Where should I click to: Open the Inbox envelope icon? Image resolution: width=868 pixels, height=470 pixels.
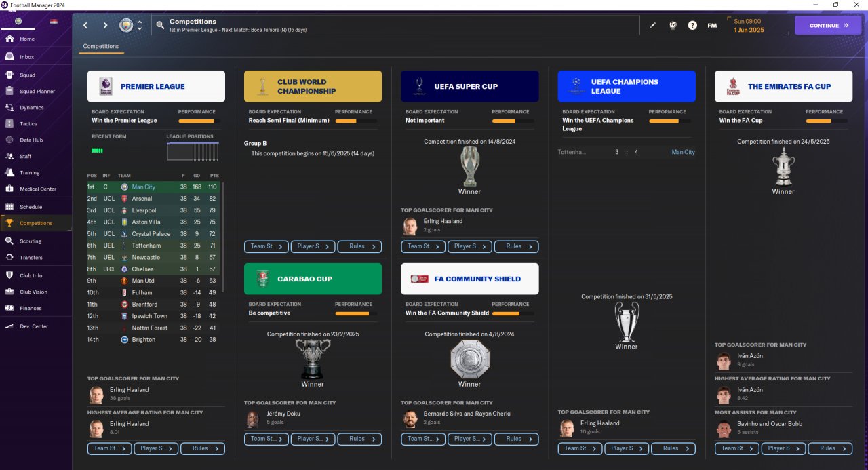(x=9, y=57)
